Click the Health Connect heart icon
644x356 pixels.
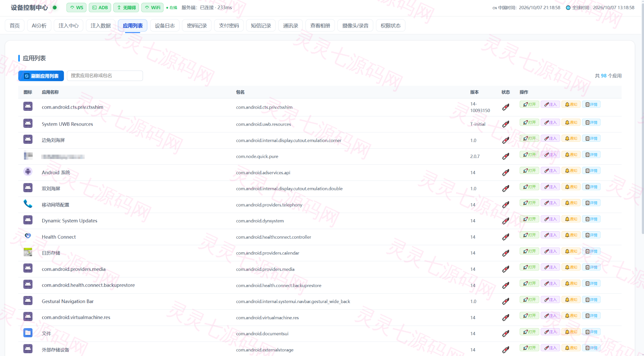click(x=28, y=236)
